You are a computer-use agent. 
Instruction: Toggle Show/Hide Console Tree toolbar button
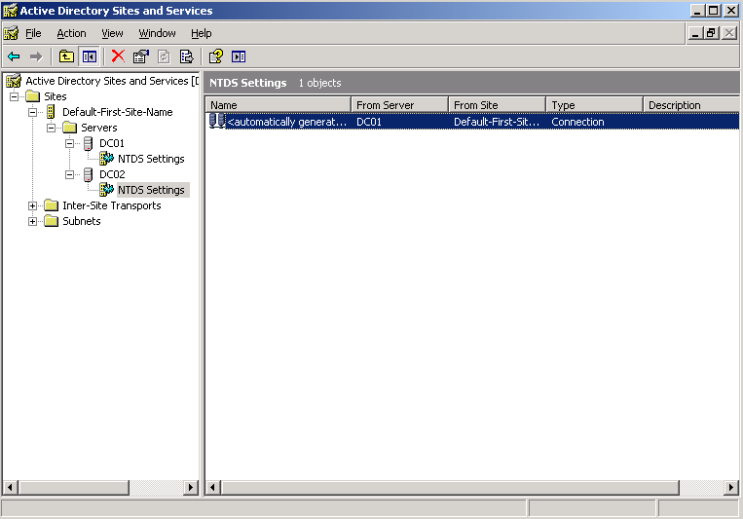pyautogui.click(x=89, y=57)
